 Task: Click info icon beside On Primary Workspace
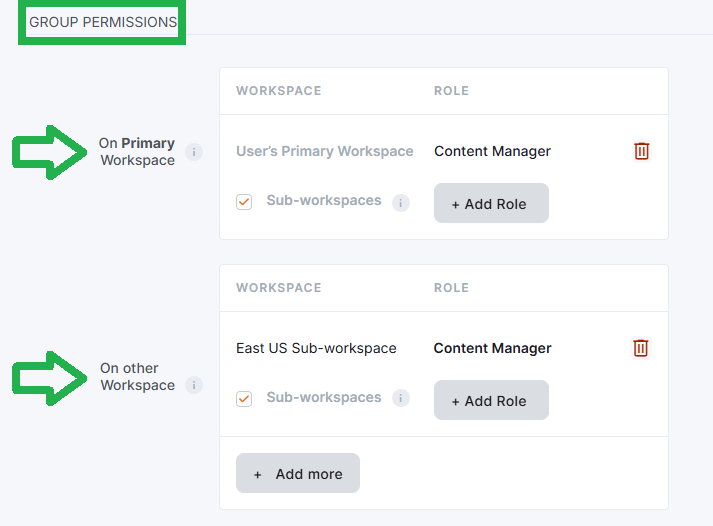point(194,152)
